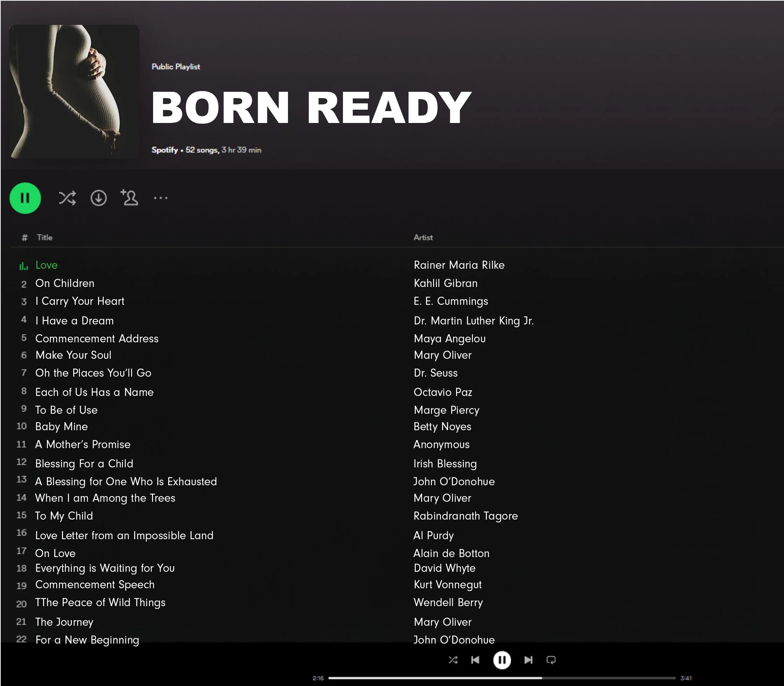Open the track number column header

coord(24,237)
